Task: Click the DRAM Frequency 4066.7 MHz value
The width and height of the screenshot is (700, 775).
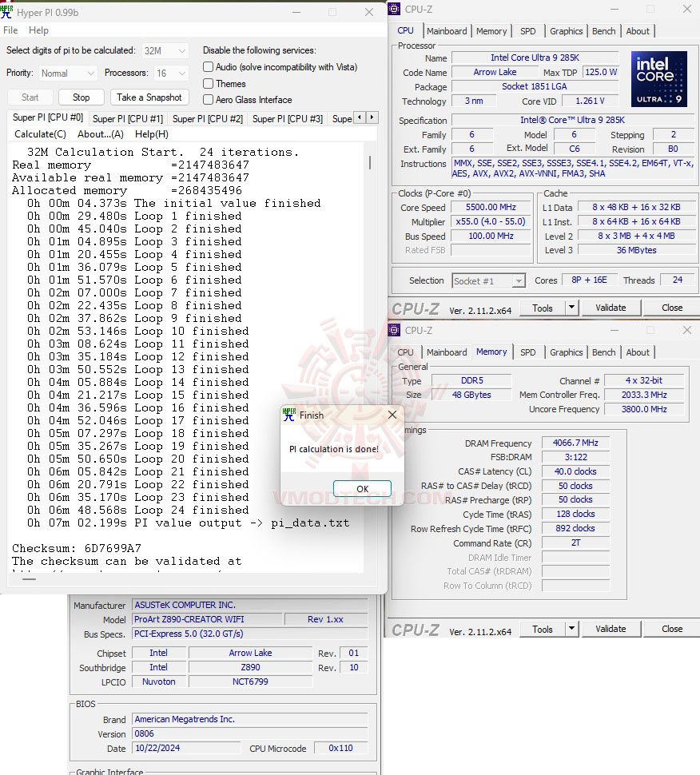Action: [x=575, y=443]
